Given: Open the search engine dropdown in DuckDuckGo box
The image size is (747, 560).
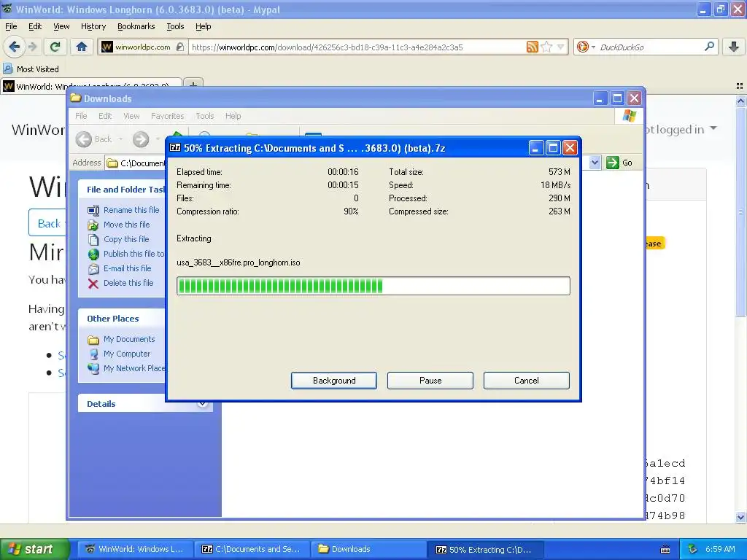Looking at the screenshot, I should (x=593, y=47).
